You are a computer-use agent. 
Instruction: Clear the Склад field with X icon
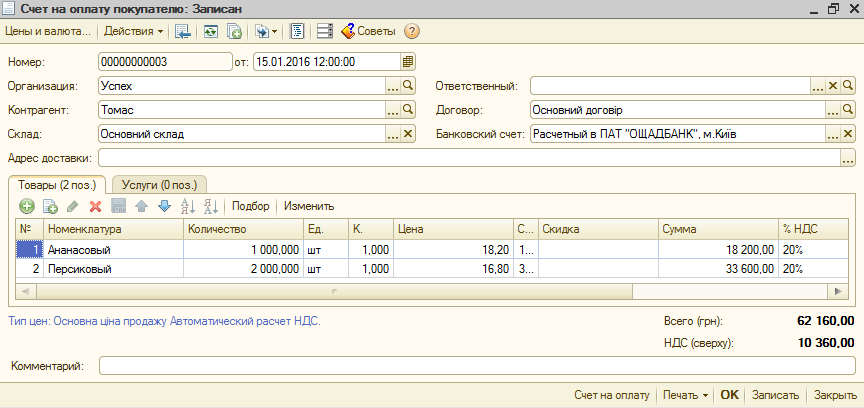coord(407,134)
